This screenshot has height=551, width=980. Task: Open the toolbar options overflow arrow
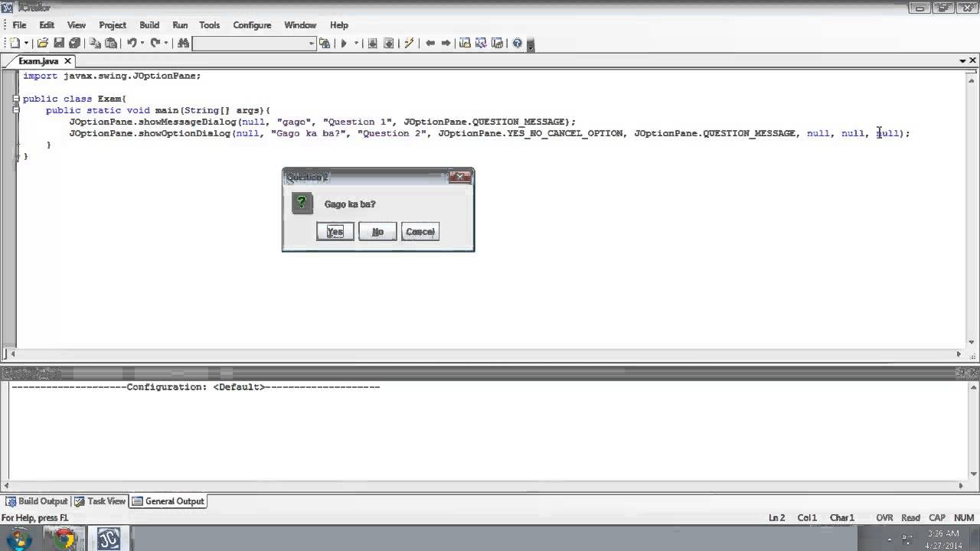point(531,44)
